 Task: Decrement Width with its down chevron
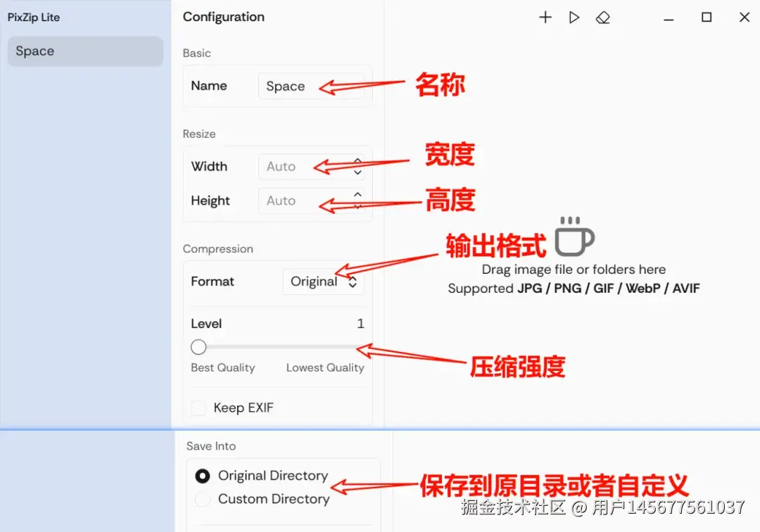click(x=357, y=172)
